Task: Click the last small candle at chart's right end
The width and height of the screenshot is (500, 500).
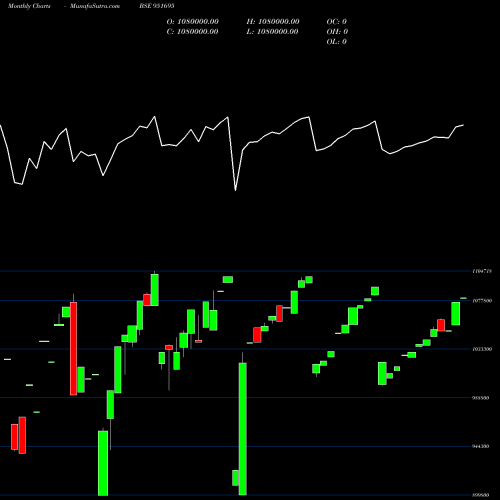Action: (463, 298)
